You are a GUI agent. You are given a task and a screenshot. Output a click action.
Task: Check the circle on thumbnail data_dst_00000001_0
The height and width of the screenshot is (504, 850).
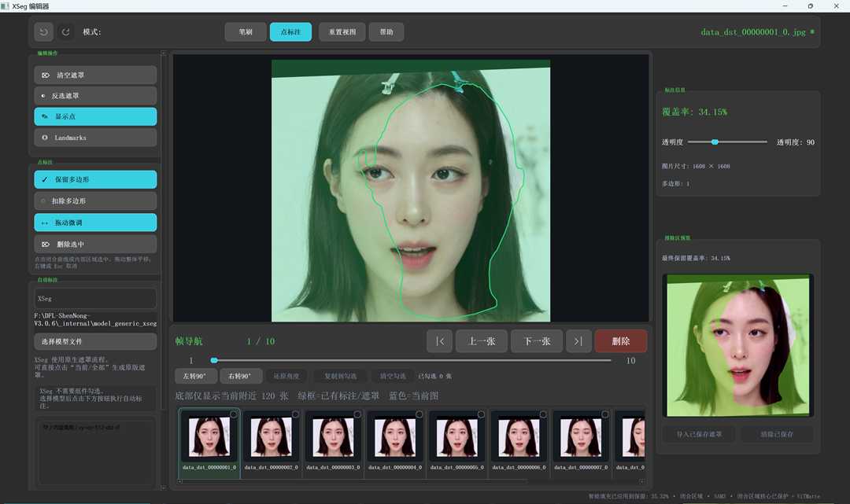(234, 414)
